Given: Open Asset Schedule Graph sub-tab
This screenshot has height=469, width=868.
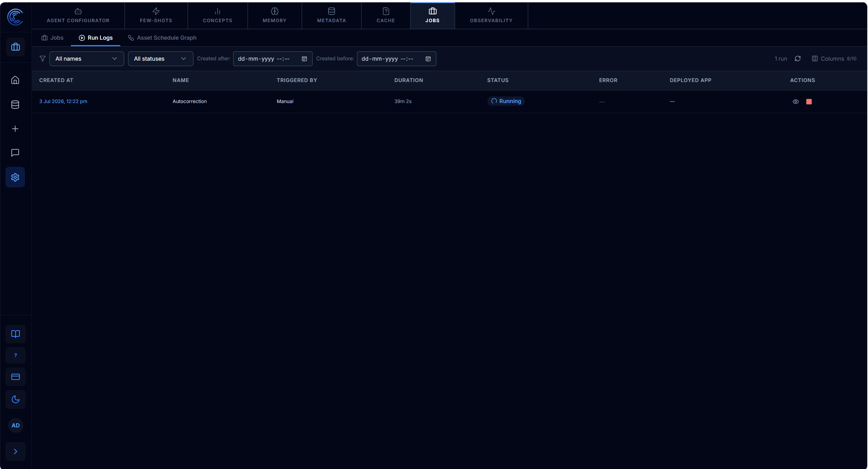Looking at the screenshot, I should (x=162, y=38).
